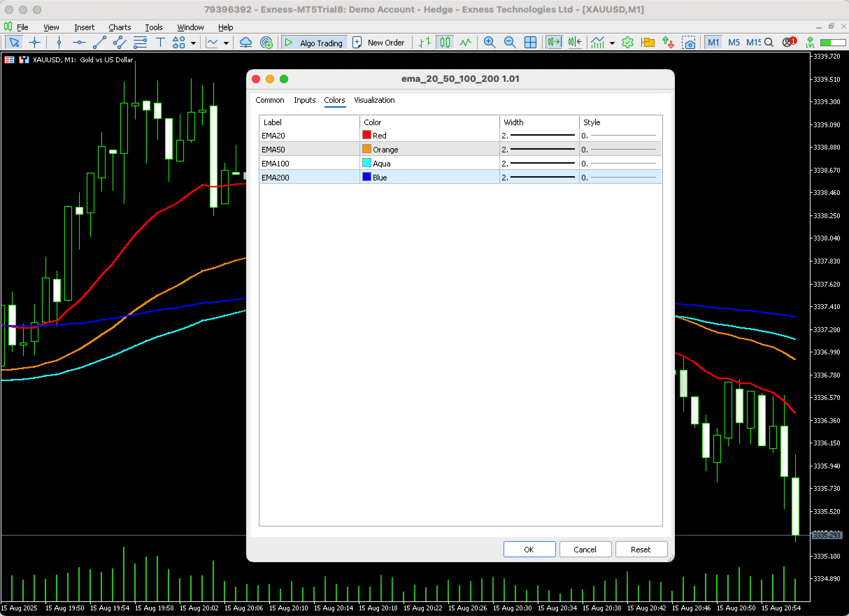Switch to M1 timeframe
This screenshot has width=849, height=616.
[x=713, y=43]
